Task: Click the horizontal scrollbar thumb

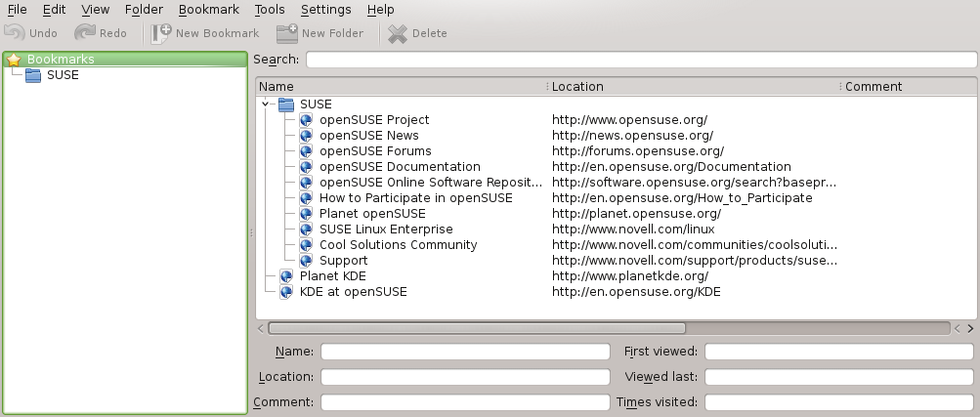Action: [477, 329]
